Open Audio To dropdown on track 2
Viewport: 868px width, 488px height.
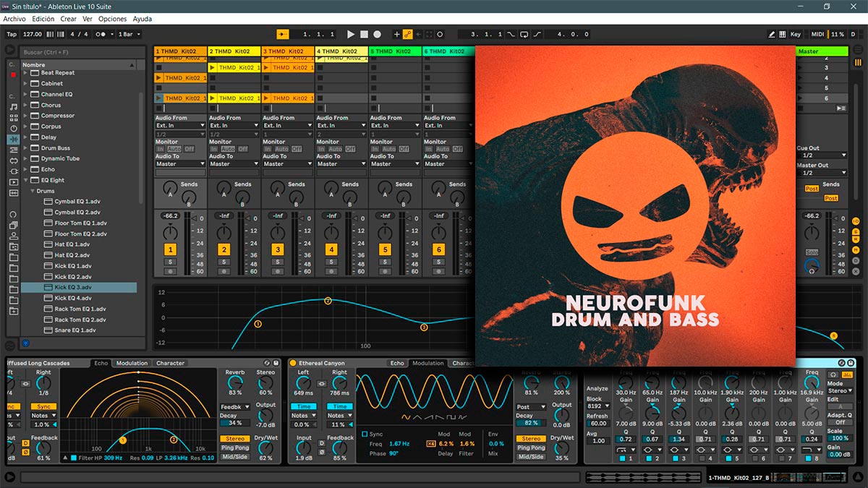click(234, 164)
